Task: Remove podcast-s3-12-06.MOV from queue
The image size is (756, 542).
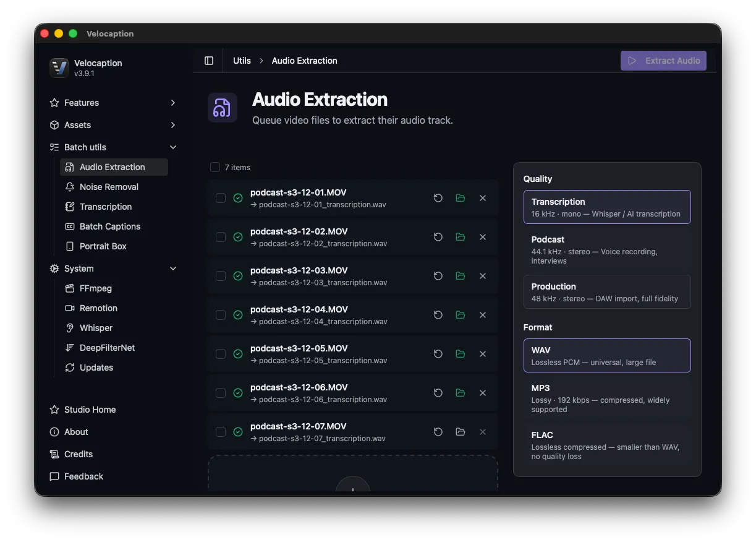Action: 483,393
